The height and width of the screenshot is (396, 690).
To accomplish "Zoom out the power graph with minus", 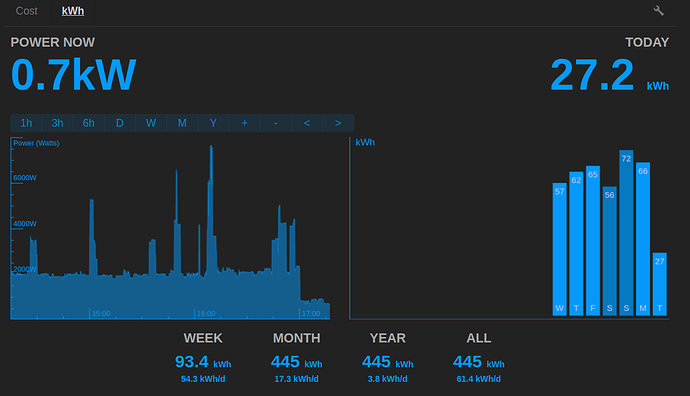I will coord(276,123).
